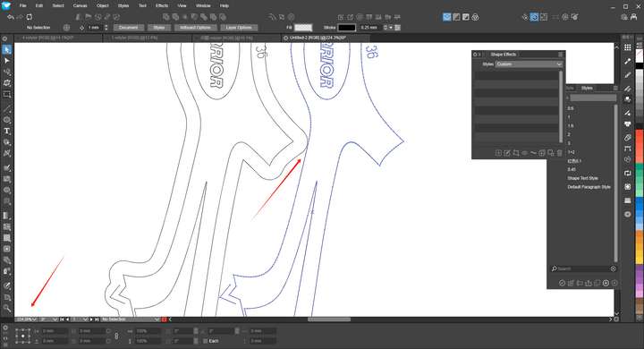Click the delete trash icon in Shape Effects
Screen dimensions: 644x349
click(x=559, y=153)
